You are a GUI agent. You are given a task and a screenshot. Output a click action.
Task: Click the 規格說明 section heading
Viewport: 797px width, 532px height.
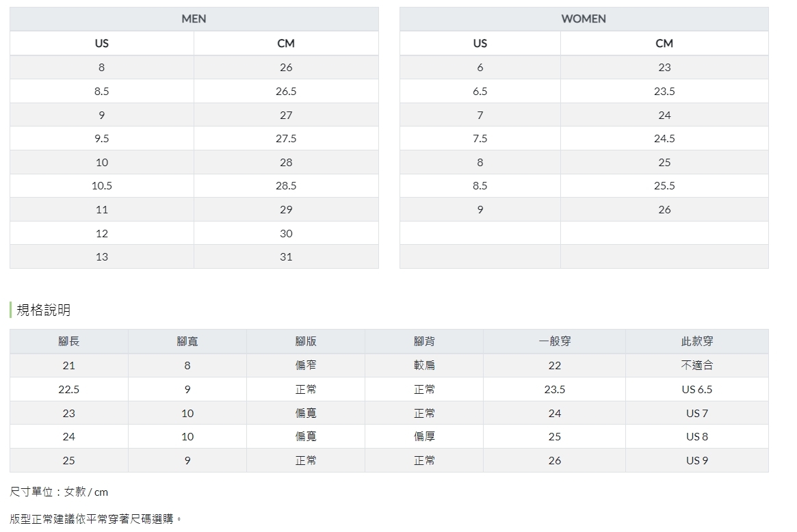[x=43, y=310]
